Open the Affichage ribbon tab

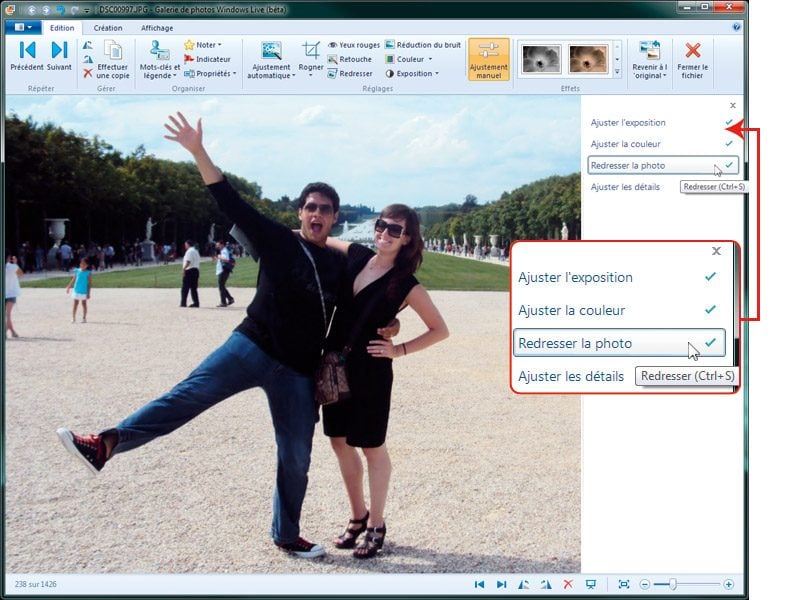click(x=156, y=28)
